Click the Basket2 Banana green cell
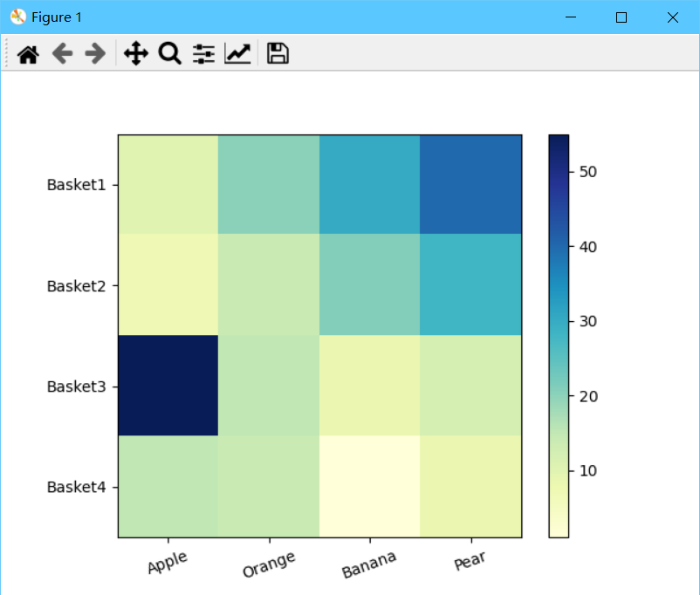The height and width of the screenshot is (595, 700). pos(370,284)
